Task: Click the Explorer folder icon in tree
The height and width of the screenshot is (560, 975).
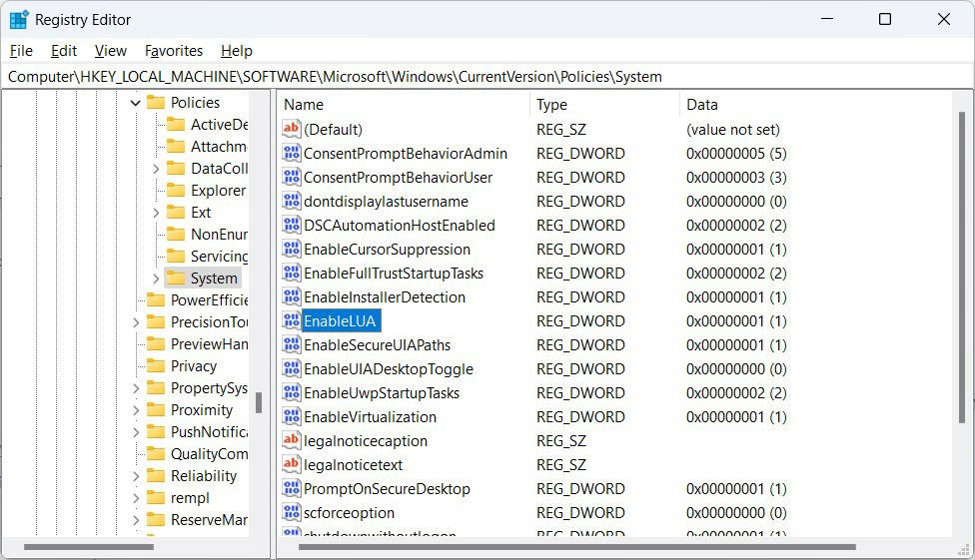Action: (x=176, y=190)
